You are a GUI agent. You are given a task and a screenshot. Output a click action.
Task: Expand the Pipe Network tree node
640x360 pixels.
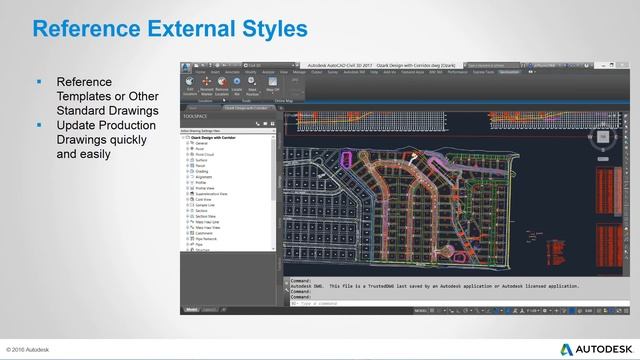tap(187, 238)
